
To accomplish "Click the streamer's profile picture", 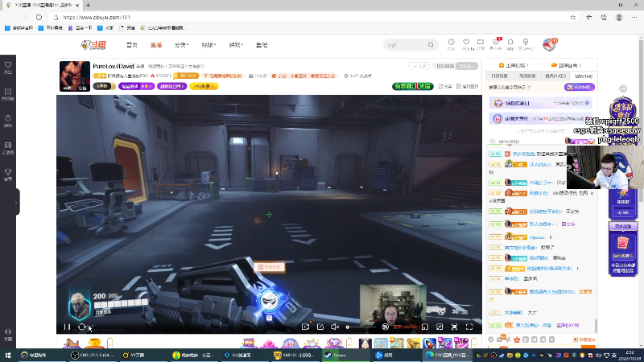I will point(75,76).
